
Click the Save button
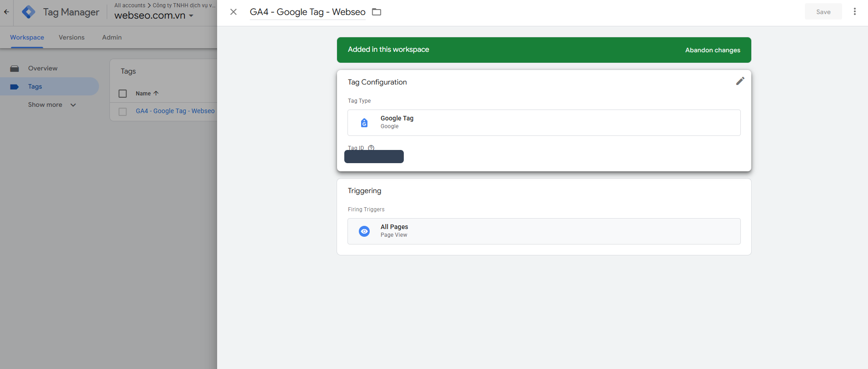(x=823, y=12)
